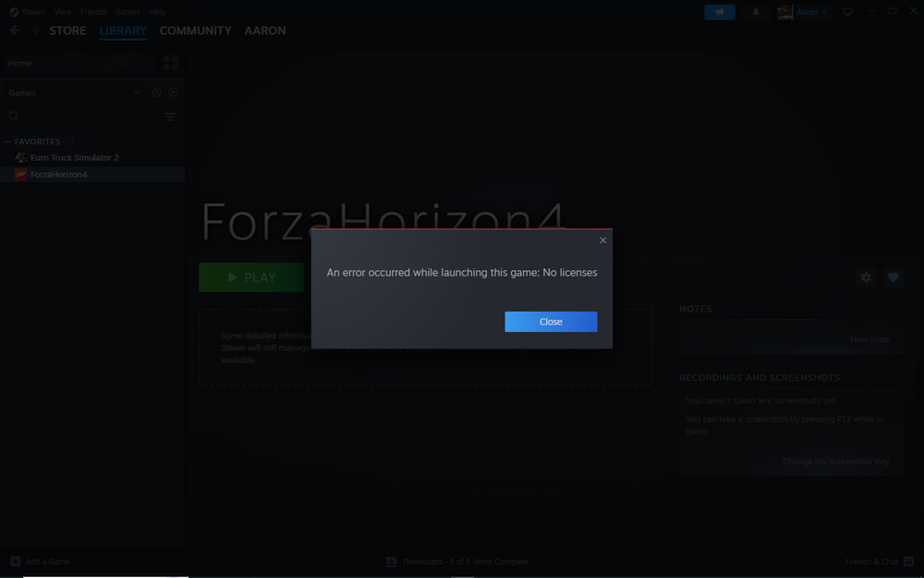
Task: Click the Euro Truck Simulator 2 game icon
Action: (x=21, y=157)
